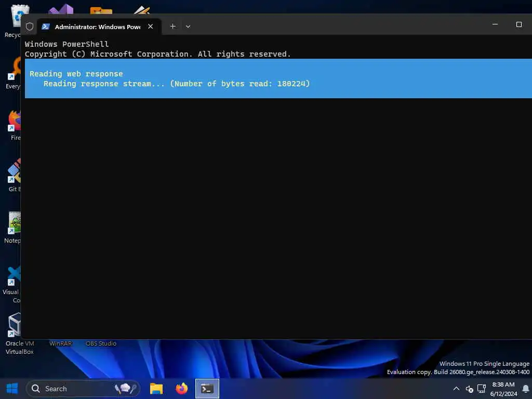Select the Visual Studio Code desktop shortcut
The height and width of the screenshot is (399, 532).
tap(12, 284)
